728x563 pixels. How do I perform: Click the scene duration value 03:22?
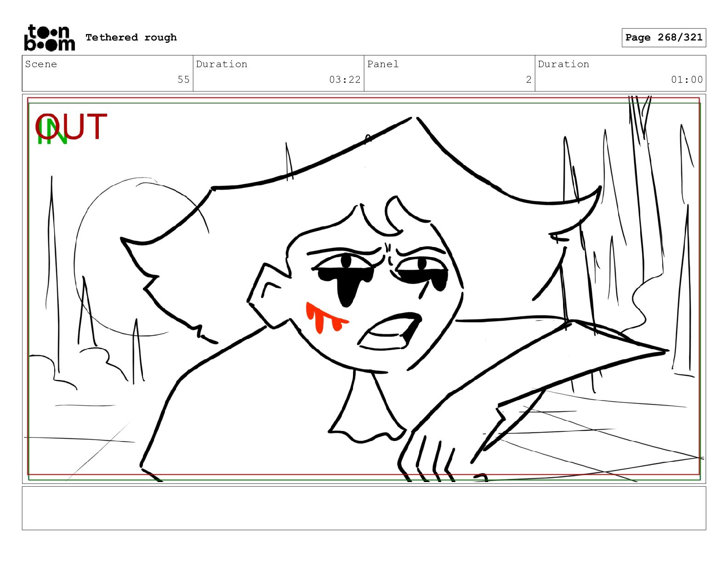tap(345, 80)
